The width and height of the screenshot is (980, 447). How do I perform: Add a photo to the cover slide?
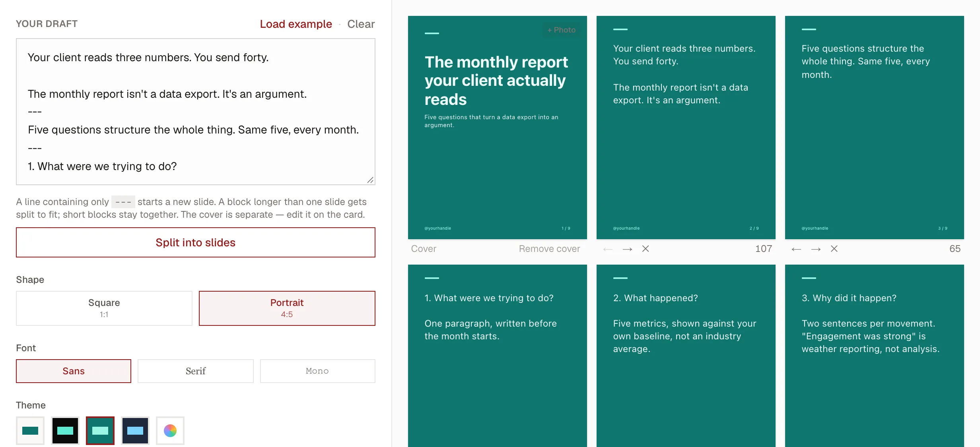pos(561,30)
